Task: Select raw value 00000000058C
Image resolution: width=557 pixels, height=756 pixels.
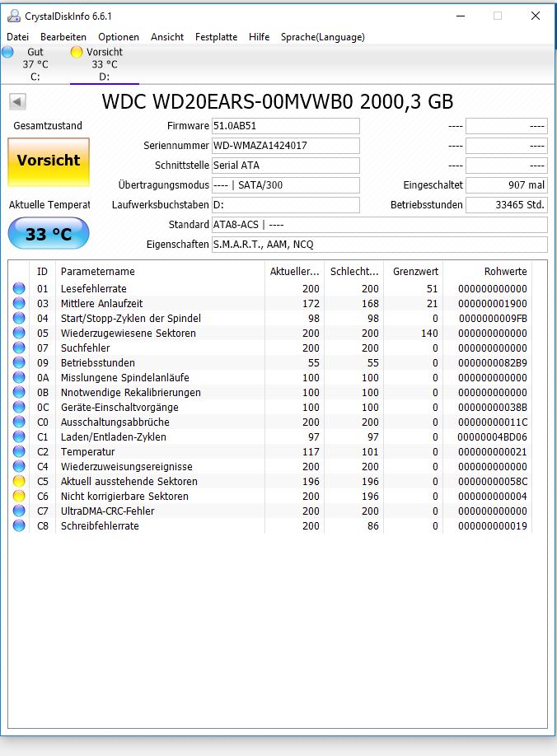Action: point(493,481)
